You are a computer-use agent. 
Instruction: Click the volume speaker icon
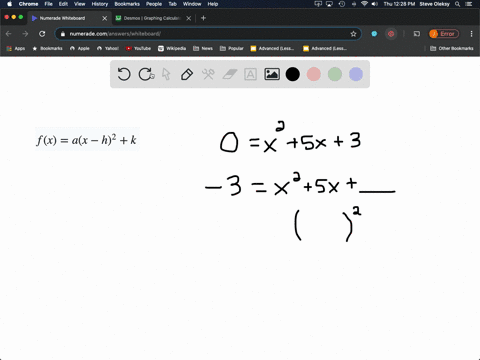[375, 4]
